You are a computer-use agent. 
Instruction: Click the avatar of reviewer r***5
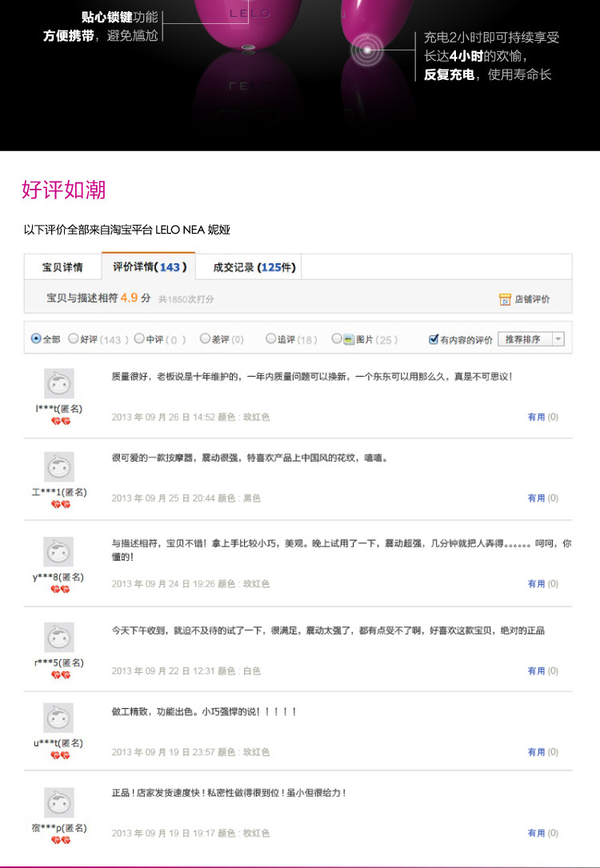[x=58, y=637]
